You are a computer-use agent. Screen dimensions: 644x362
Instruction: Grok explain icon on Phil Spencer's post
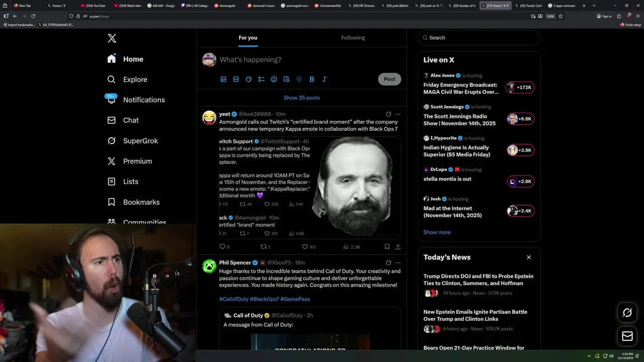tap(388, 262)
